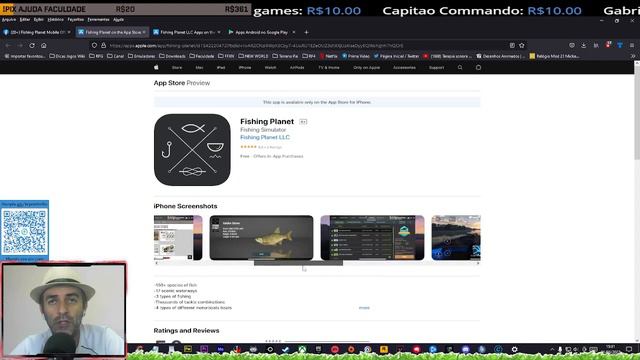Open the Prime Video bookmark
Image resolution: width=640 pixels, height=360 pixels.
pos(356,56)
